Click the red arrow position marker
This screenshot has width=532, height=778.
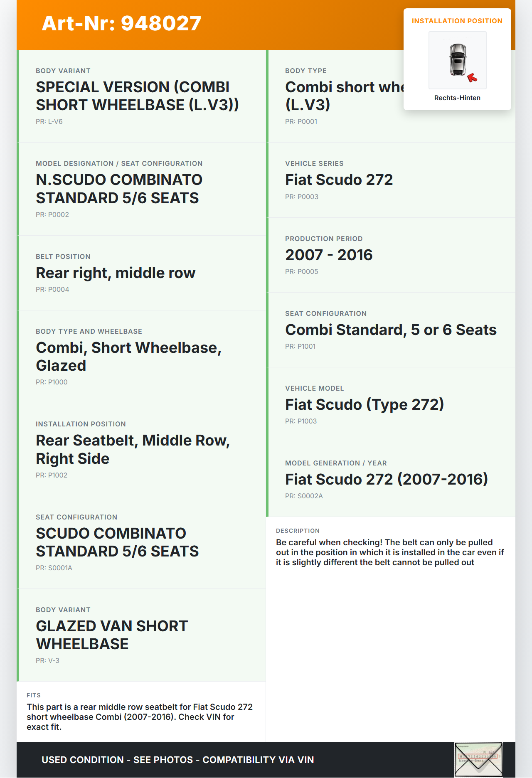pyautogui.click(x=472, y=78)
